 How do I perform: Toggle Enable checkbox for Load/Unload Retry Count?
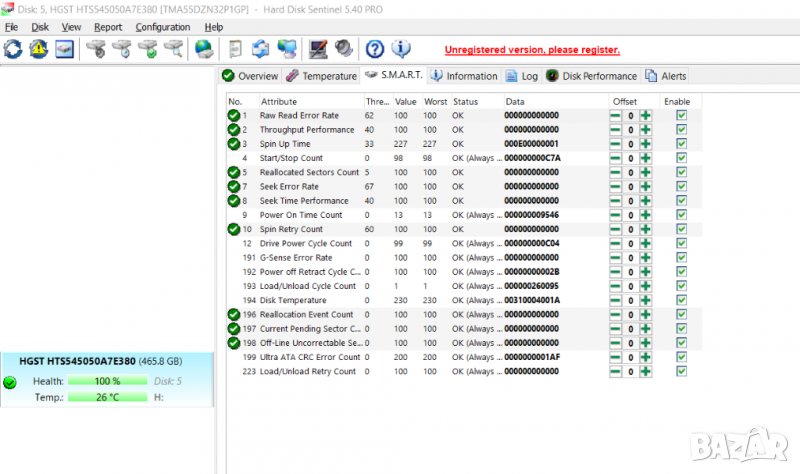coord(681,371)
